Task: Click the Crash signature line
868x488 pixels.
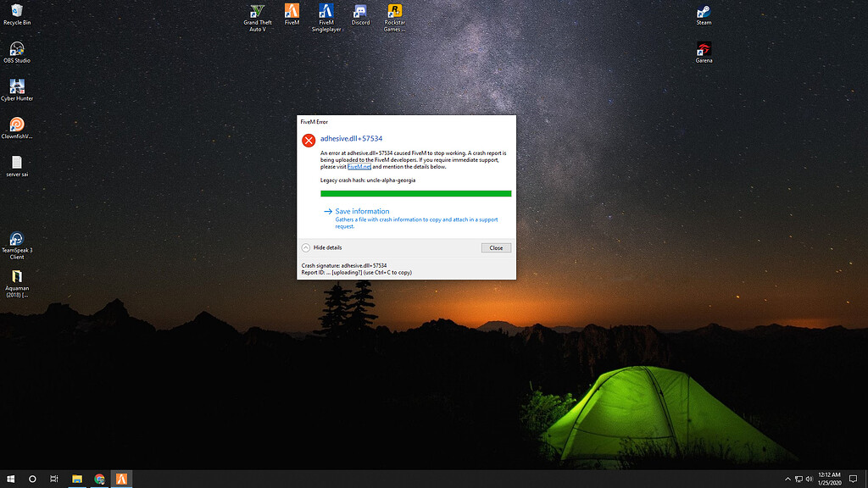Action: 344,265
